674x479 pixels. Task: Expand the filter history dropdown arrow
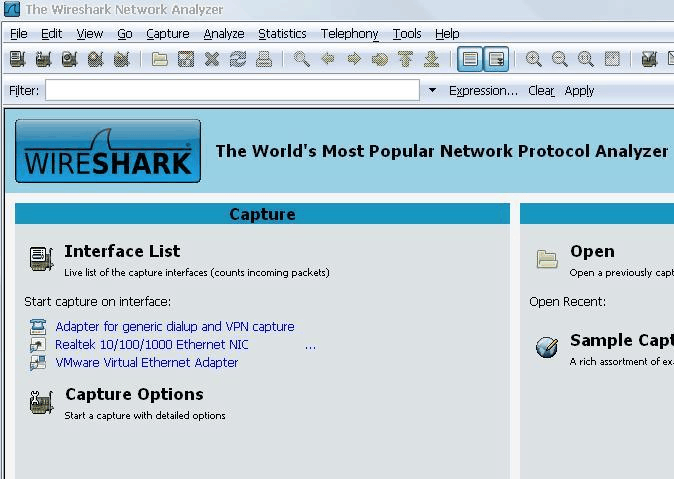coord(432,90)
